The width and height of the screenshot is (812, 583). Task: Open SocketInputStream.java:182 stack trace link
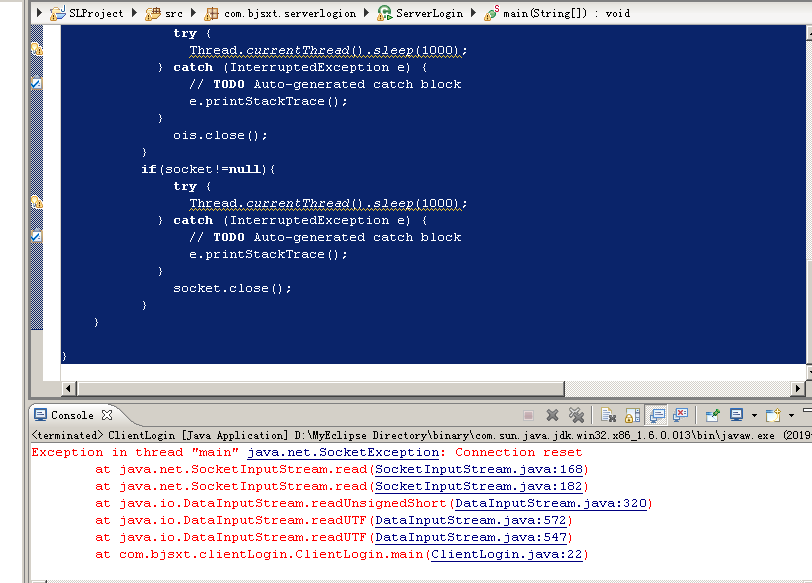(479, 487)
